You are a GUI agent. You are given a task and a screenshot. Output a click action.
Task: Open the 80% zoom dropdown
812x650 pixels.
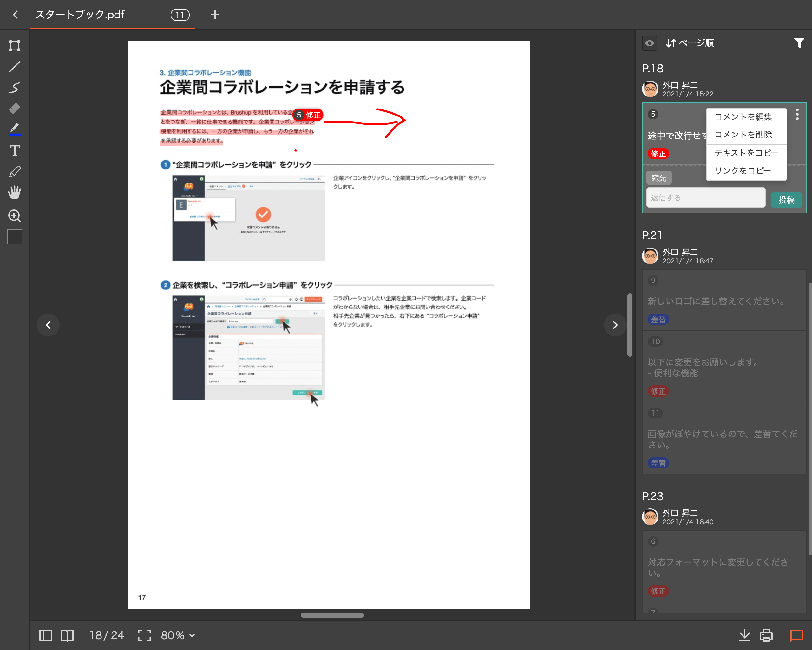click(178, 635)
